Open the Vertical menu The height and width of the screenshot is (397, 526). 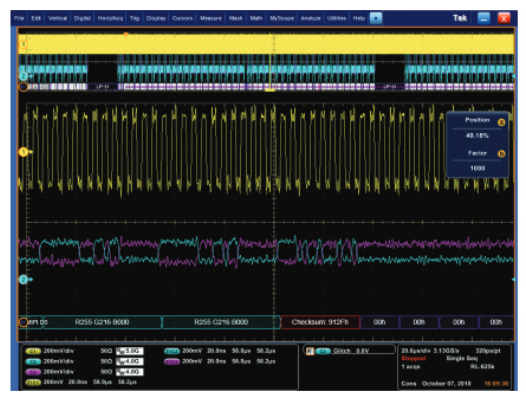click(58, 18)
